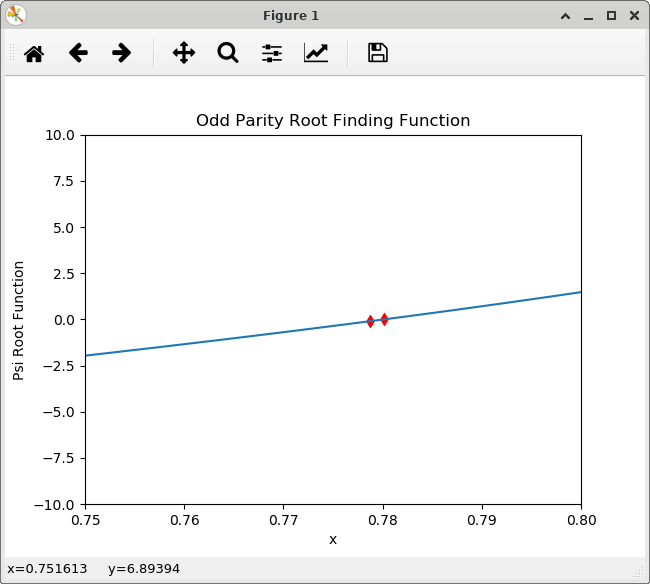
Task: Click the right red diamond marker
Action: (384, 319)
